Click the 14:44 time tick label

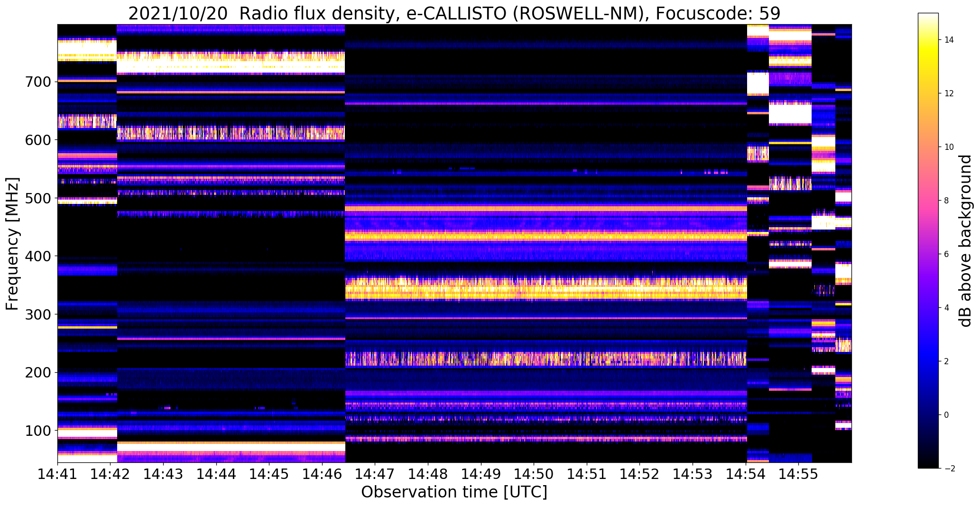point(216,474)
